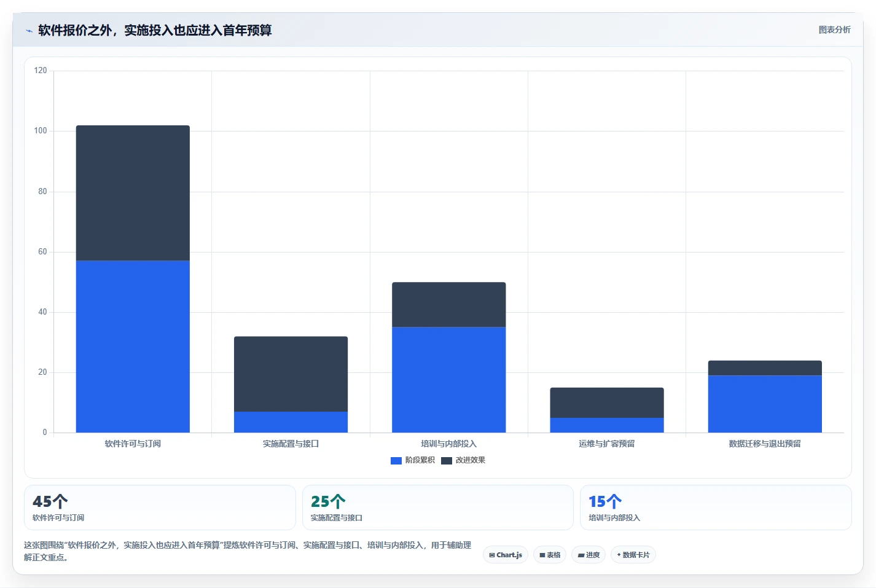Click the 图表分析 label in the header
This screenshot has height=588, width=876.
coord(834,29)
